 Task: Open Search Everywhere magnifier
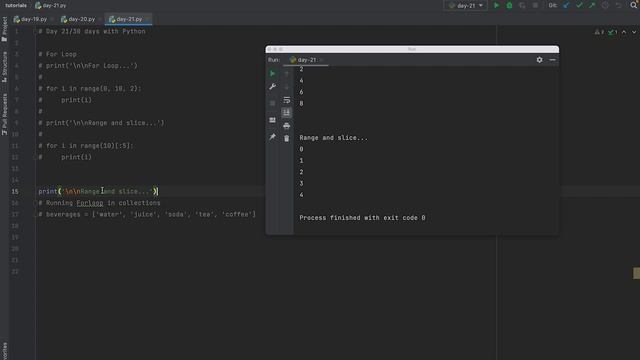[x=634, y=5]
